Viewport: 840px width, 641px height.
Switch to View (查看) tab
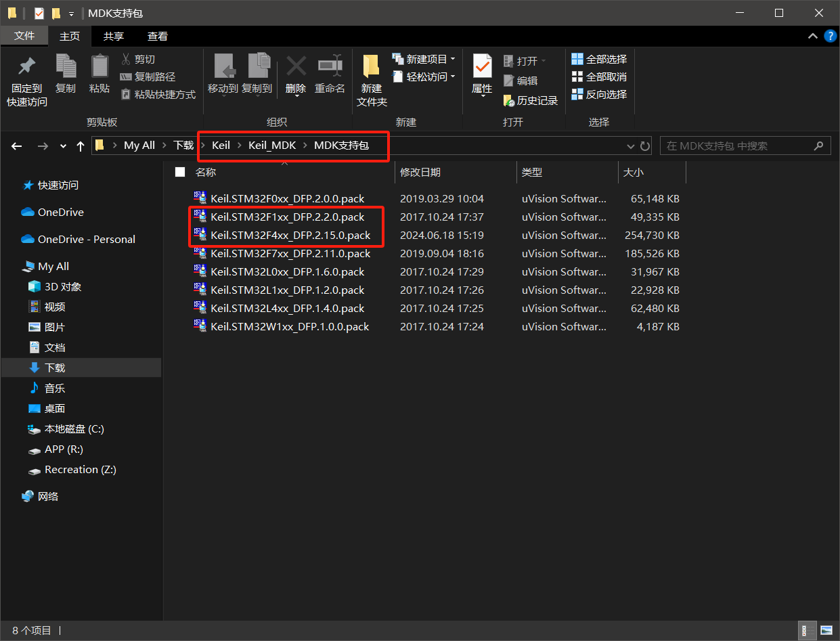[x=158, y=36]
